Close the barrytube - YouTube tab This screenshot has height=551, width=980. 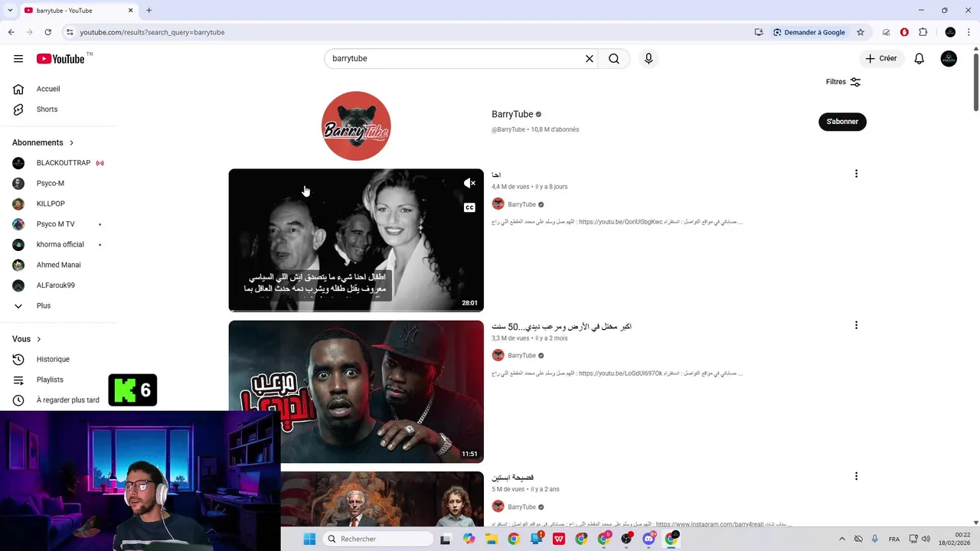pos(130,11)
